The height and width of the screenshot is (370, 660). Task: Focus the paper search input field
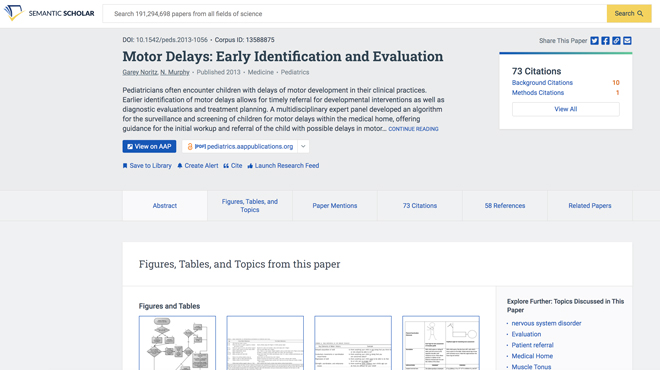(x=354, y=13)
